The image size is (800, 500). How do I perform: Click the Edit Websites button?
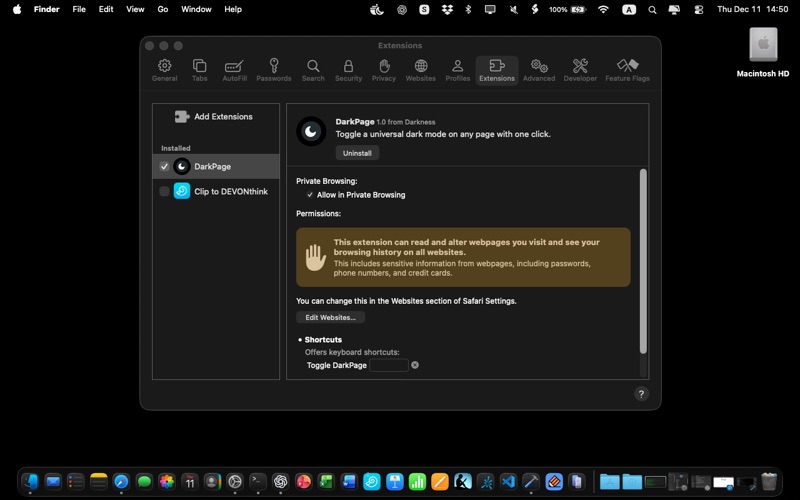[330, 317]
